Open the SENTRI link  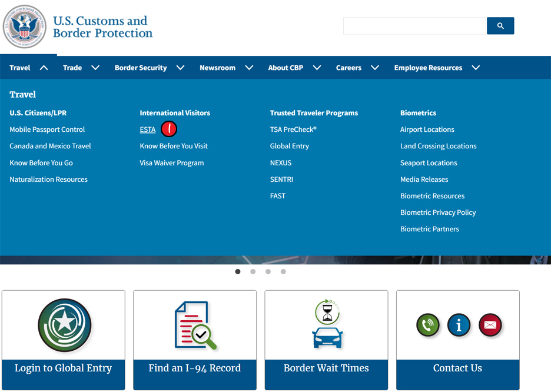point(281,180)
